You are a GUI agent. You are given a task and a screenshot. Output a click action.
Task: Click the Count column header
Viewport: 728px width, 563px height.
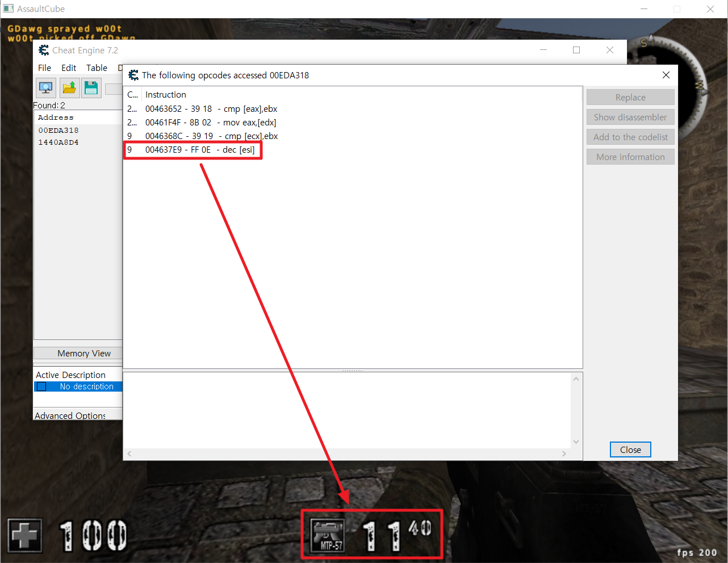click(x=132, y=95)
